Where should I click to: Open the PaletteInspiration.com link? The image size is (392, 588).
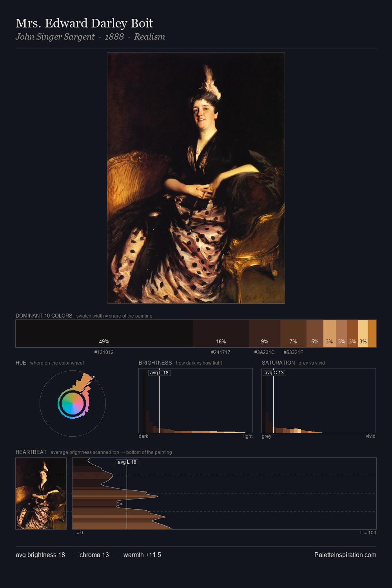coord(345,555)
